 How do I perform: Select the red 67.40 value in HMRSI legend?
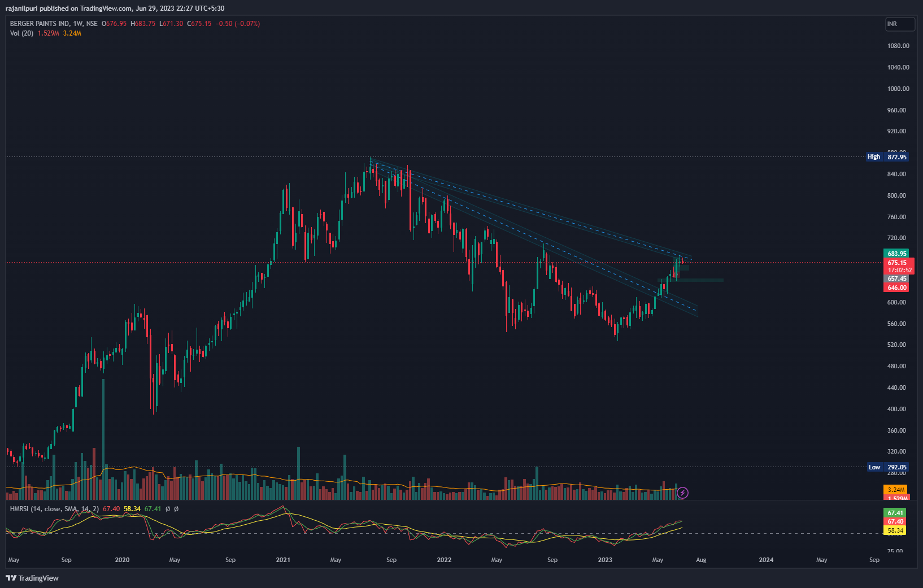click(111, 509)
